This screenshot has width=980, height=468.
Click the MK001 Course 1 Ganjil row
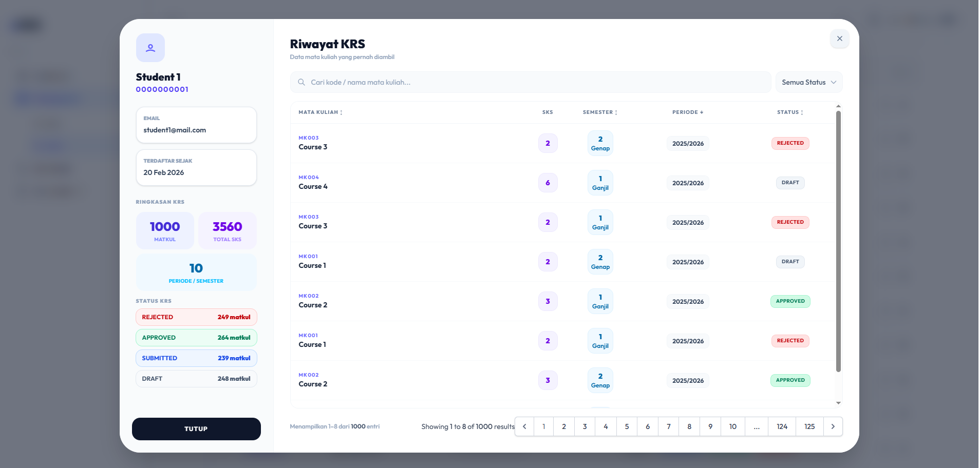click(x=562, y=341)
